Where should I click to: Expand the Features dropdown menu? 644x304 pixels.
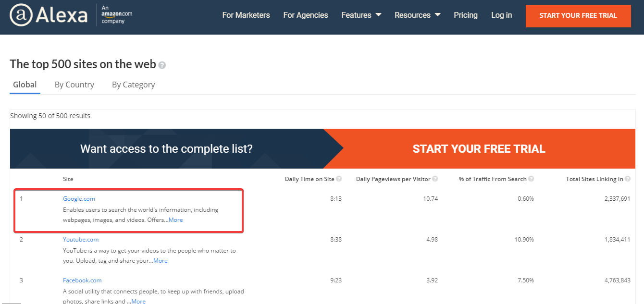coord(361,15)
